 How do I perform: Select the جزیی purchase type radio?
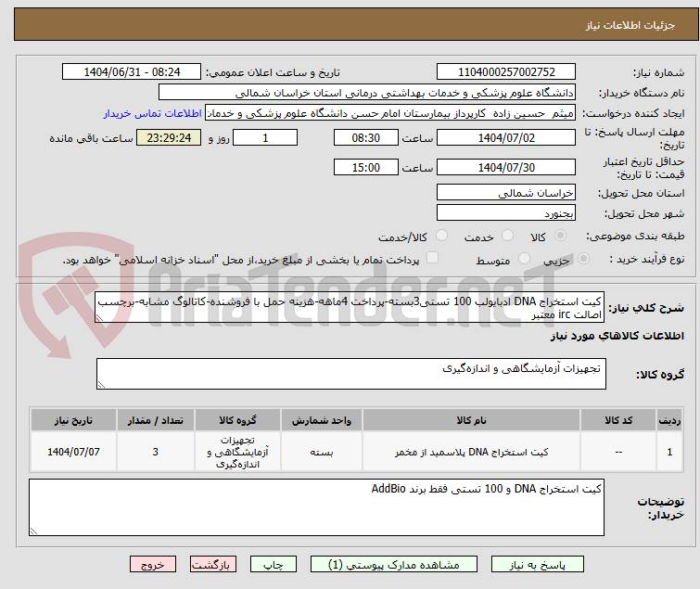pos(583,259)
